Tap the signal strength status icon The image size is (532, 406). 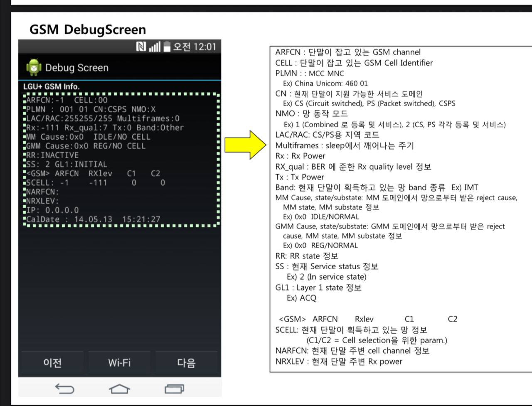tap(154, 47)
